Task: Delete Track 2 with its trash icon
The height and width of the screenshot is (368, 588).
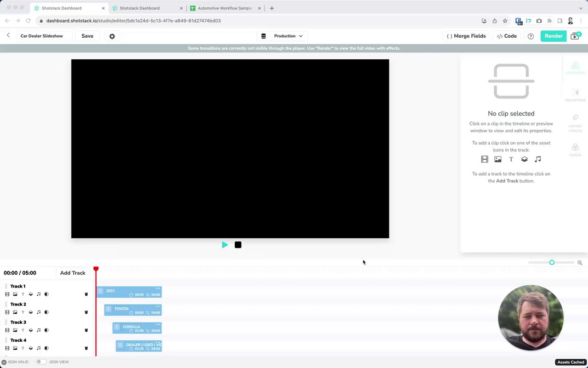Action: coord(86,312)
